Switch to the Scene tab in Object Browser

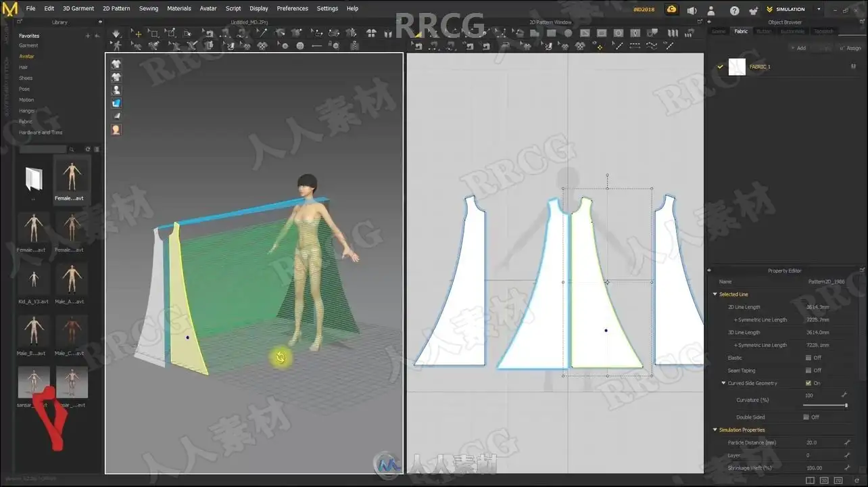(x=719, y=32)
